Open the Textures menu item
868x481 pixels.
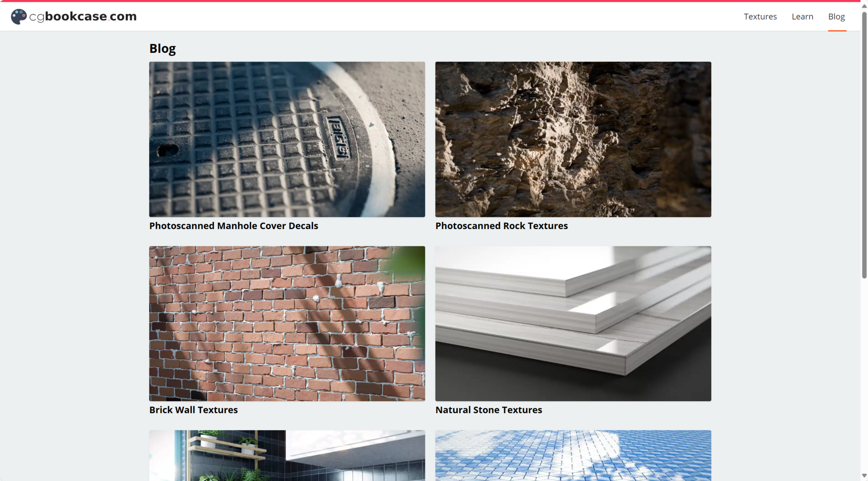[760, 16]
